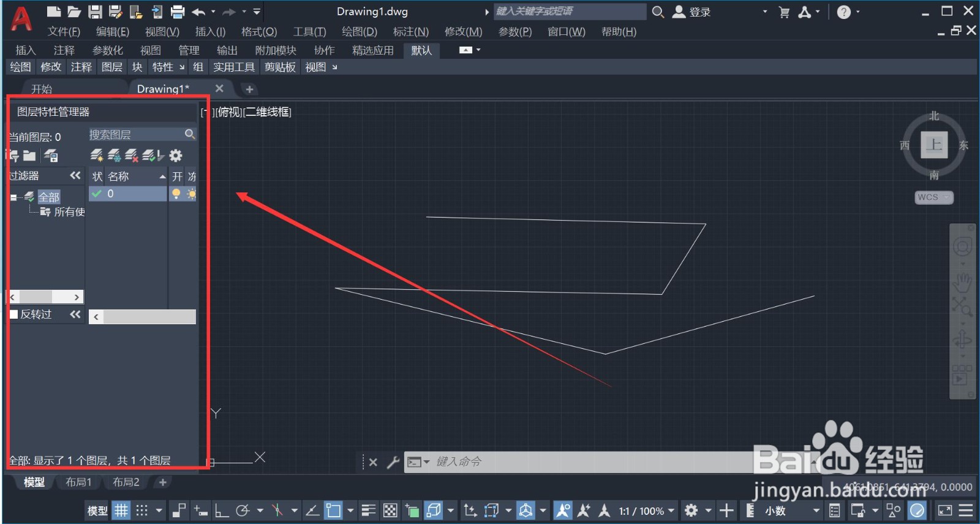Open the undo history dropdown arrow

click(213, 11)
